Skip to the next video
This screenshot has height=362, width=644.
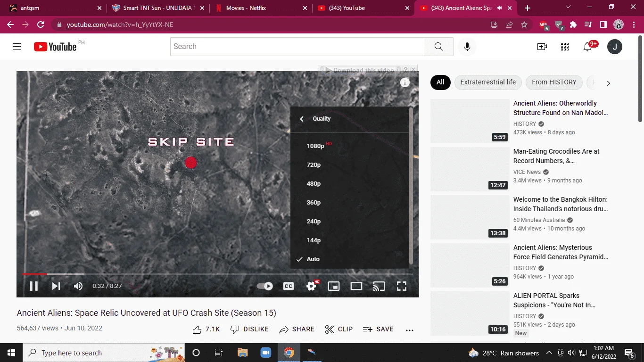tap(56, 286)
